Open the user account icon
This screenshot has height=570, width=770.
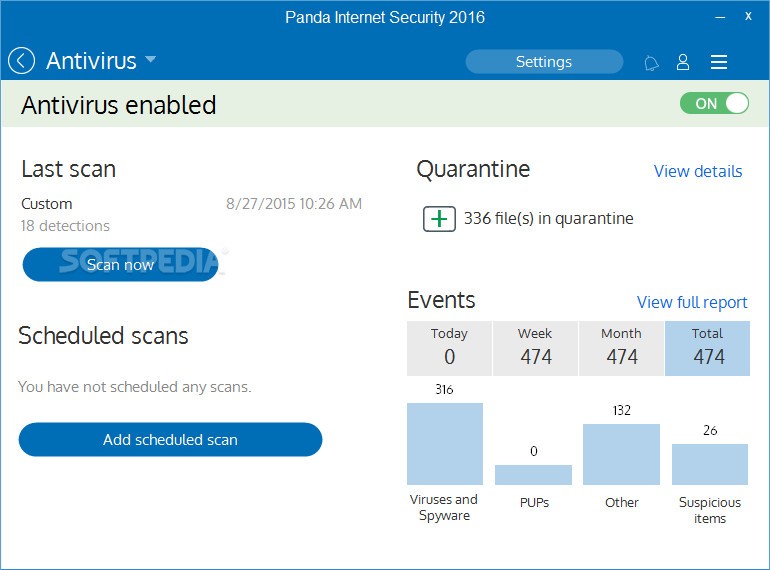(x=683, y=62)
